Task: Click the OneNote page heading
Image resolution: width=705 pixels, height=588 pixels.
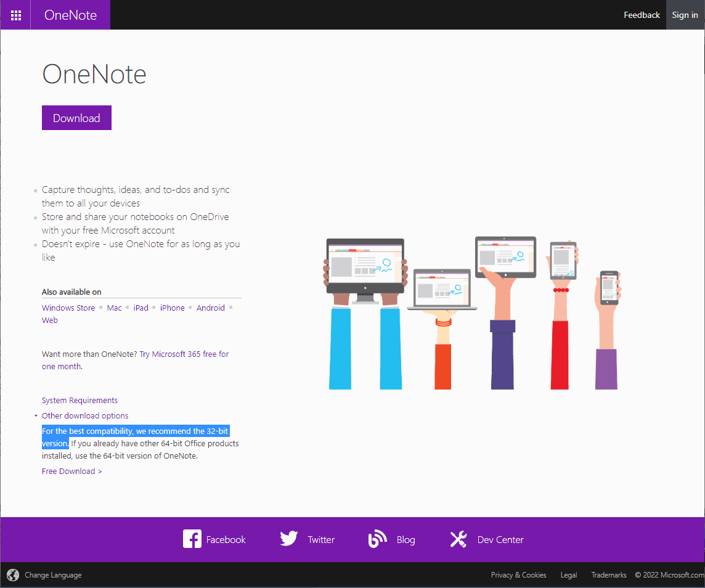Action: click(x=94, y=74)
